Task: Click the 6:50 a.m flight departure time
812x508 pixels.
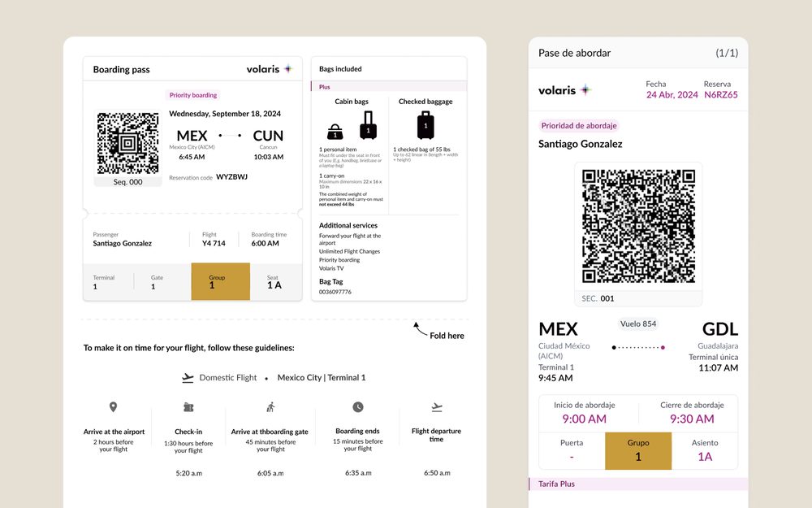Action: click(437, 473)
